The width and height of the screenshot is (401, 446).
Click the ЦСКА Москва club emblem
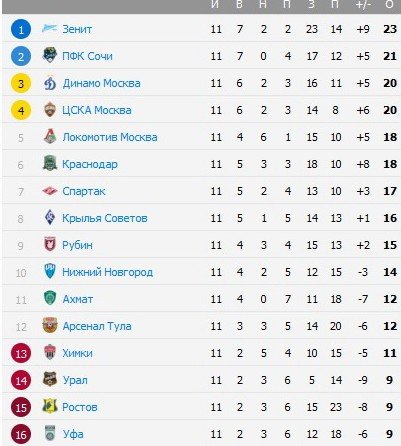tap(50, 110)
